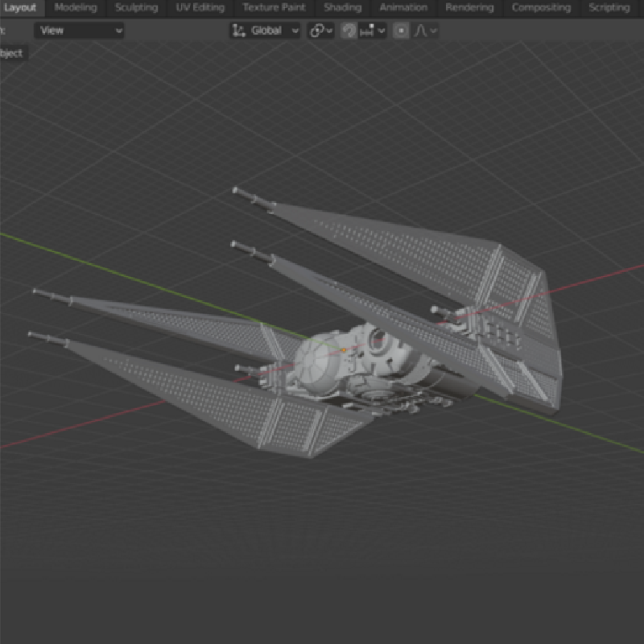Image resolution: width=644 pixels, height=644 pixels.
Task: Open the transform pivot point dropdown
Action: (320, 31)
